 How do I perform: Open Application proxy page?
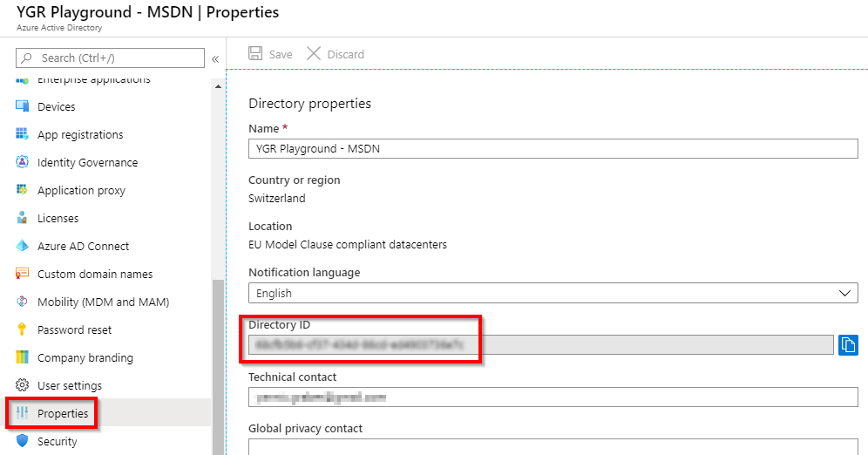[x=81, y=190]
